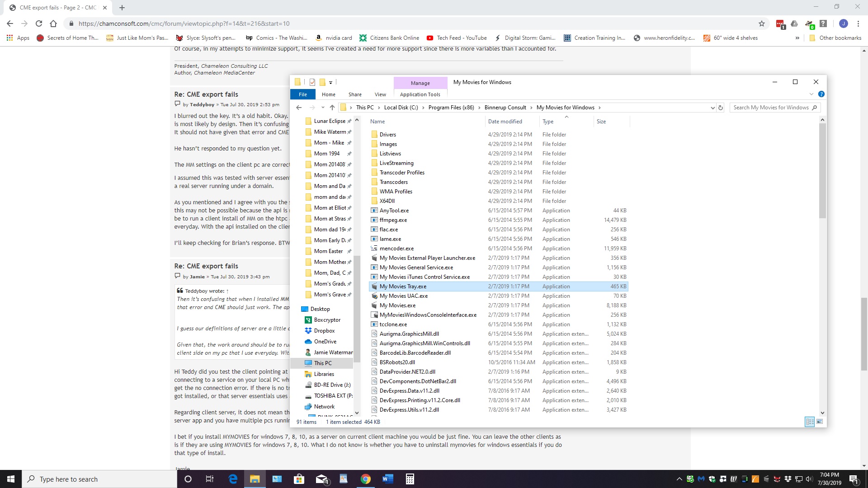
Task: Select ffmpeg.exe in file list
Action: [393, 220]
